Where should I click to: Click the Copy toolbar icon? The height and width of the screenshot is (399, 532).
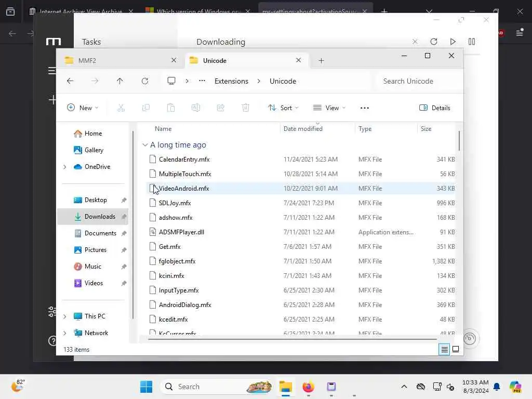click(146, 108)
